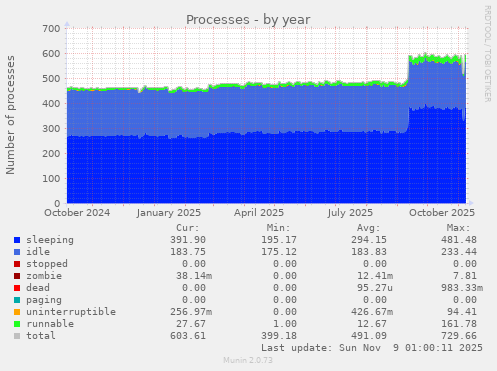The image size is (497, 371).
Task: Click the total legend color swatch
Action: point(17,336)
